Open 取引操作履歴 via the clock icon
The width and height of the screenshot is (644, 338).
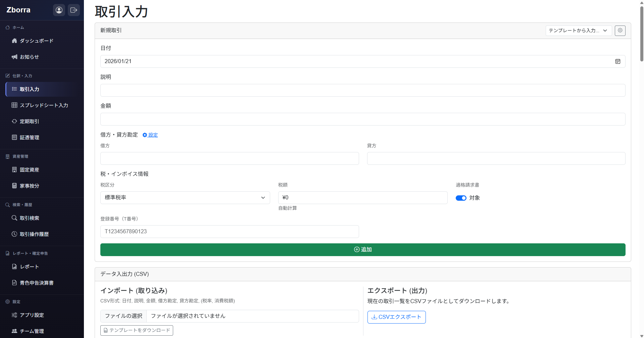tap(14, 234)
